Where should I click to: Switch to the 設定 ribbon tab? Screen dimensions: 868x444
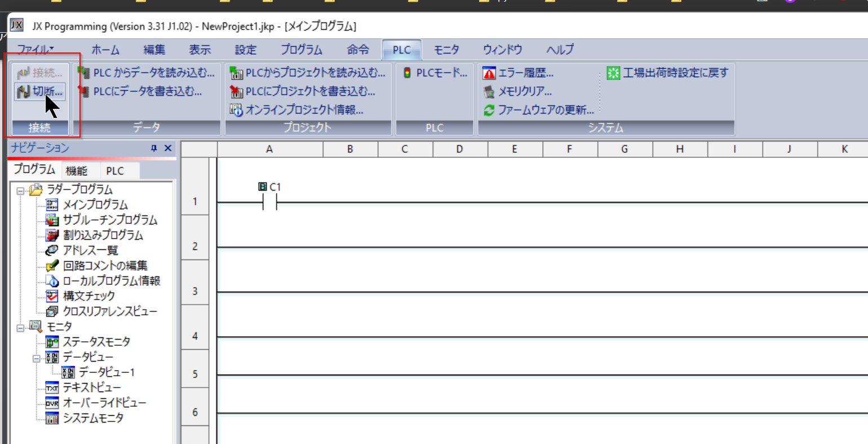245,50
